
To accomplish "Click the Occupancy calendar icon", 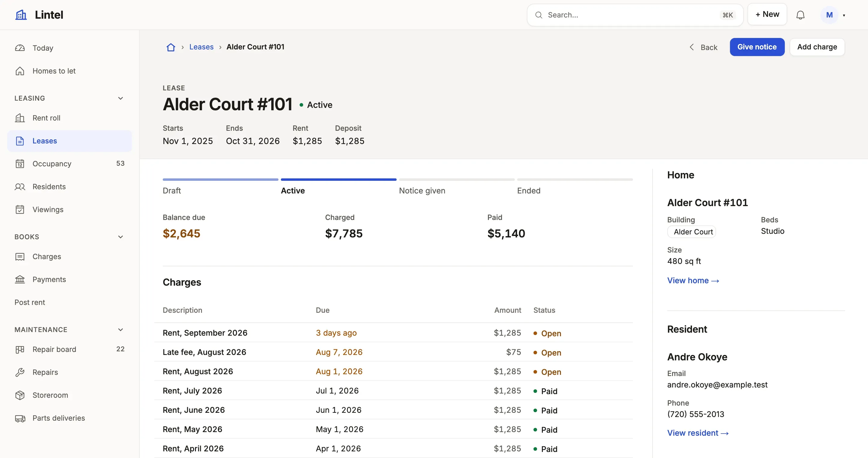I will click(20, 164).
